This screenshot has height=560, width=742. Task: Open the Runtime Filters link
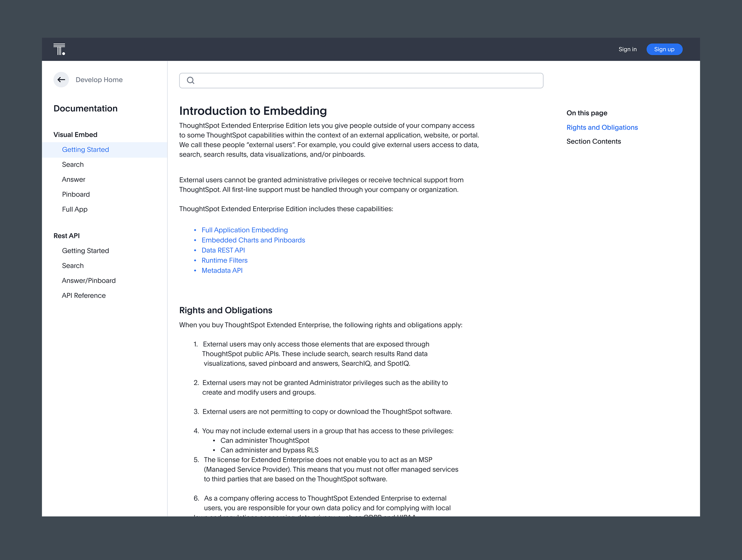(225, 260)
